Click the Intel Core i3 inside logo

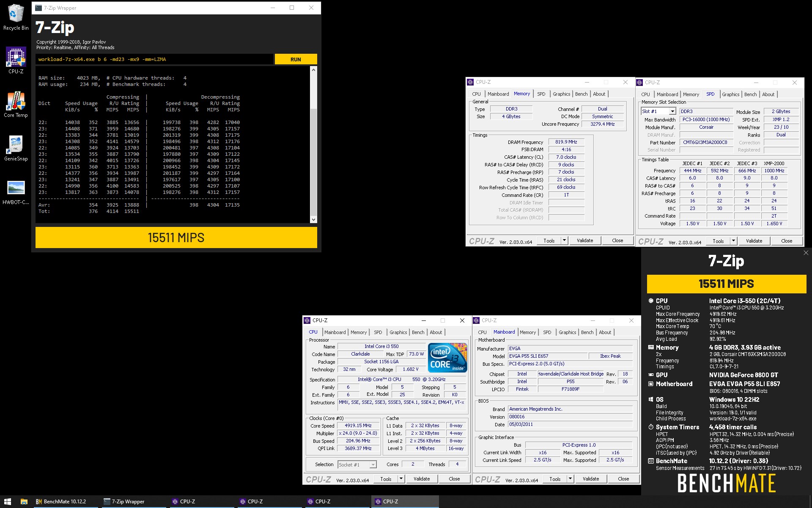[x=447, y=358]
